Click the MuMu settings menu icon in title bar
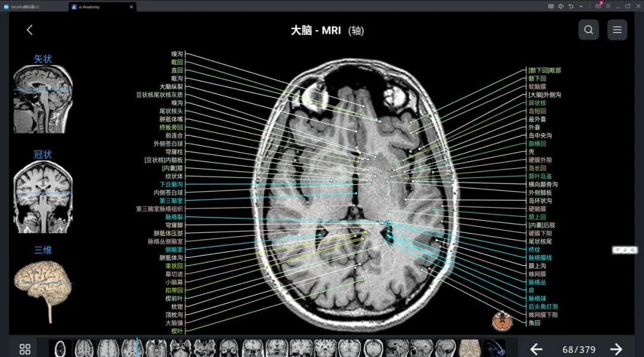Image resolution: width=644 pixels, height=357 pixels. (x=608, y=6)
